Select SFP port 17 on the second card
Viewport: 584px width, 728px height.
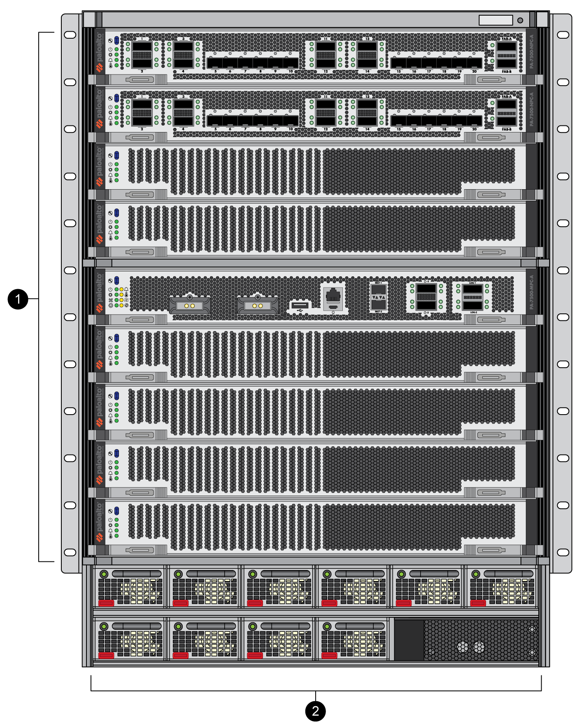pos(429,121)
